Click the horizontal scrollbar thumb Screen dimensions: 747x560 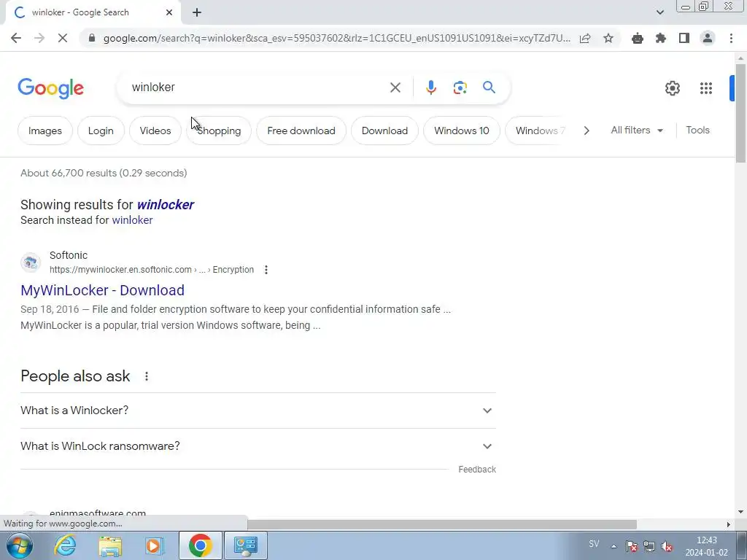click(x=442, y=524)
